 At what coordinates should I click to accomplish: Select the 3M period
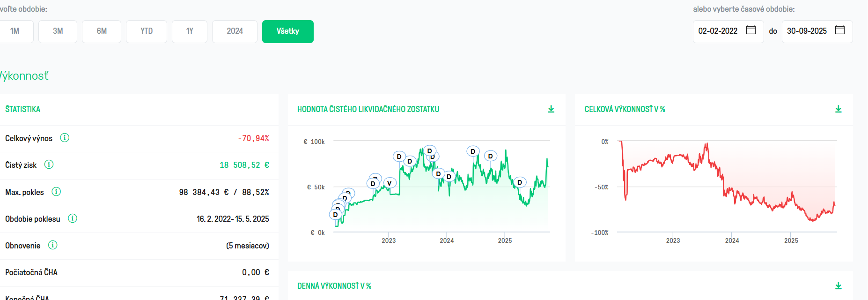pyautogui.click(x=58, y=31)
